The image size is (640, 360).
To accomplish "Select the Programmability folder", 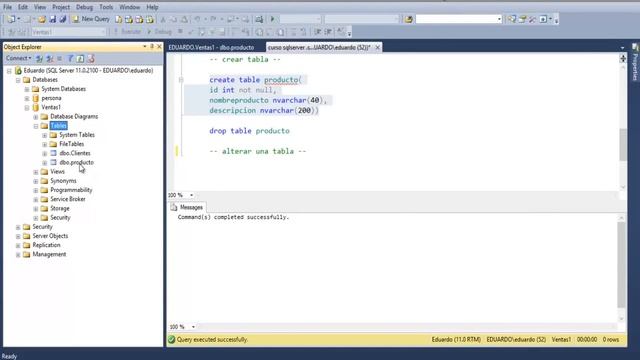I will click(71, 190).
